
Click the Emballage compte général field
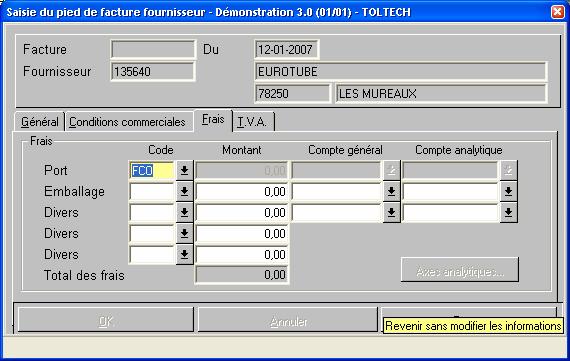pos(337,191)
